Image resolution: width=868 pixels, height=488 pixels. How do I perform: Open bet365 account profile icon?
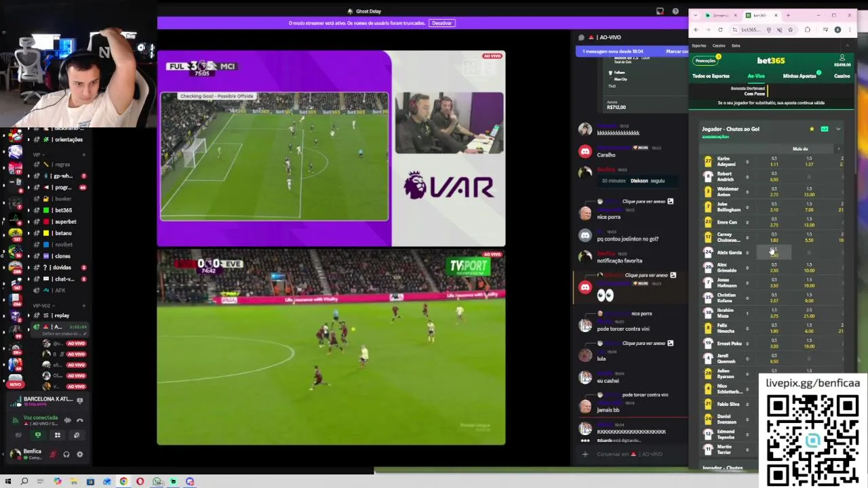pyautogui.click(x=842, y=58)
